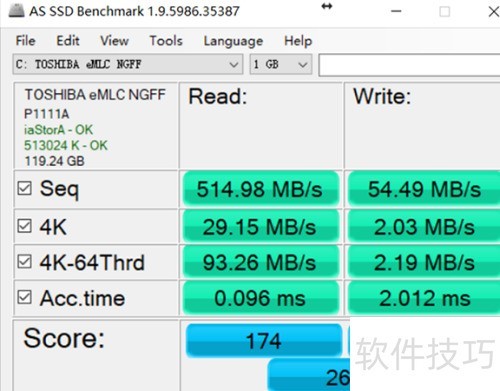Screen dimensions: 500x391
Task: Click the empty field beside the 1 GB dropdown
Action: click(409, 65)
